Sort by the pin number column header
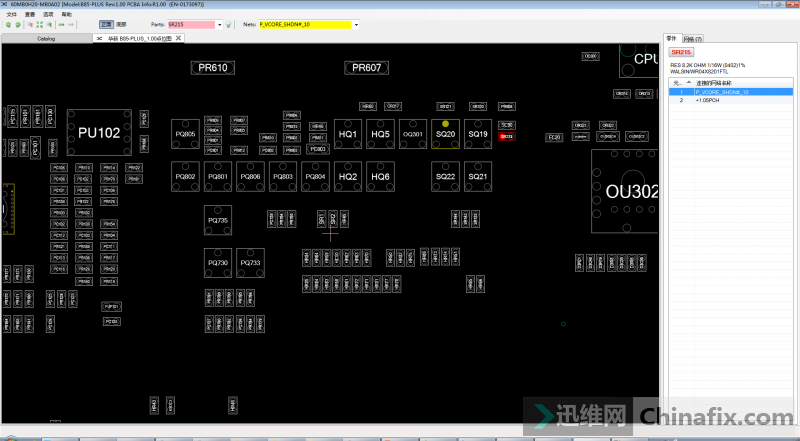This screenshot has height=441, width=800. click(681, 83)
